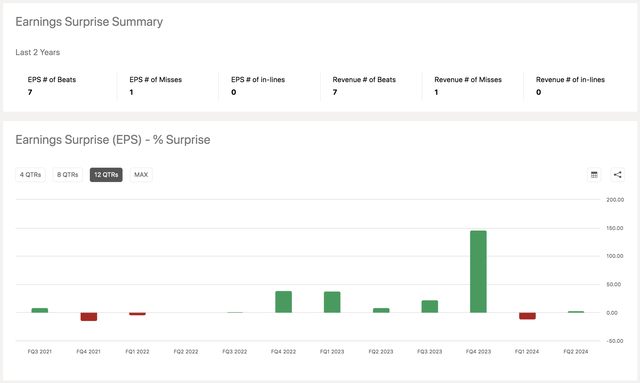The image size is (640, 383).
Task: Click the share chart icon
Action: tap(618, 175)
